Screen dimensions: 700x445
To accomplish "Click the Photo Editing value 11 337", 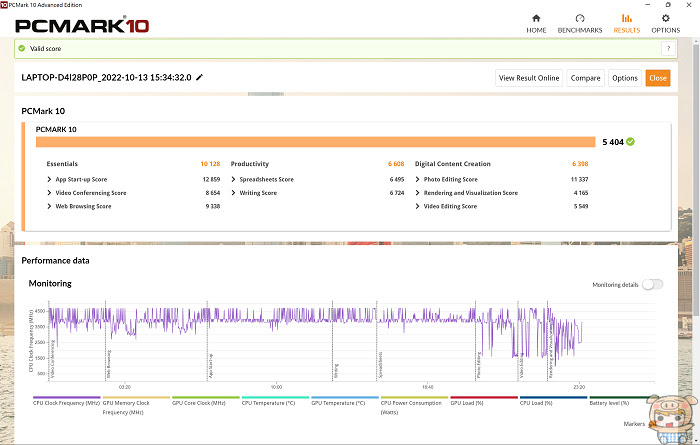I will pos(579,179).
